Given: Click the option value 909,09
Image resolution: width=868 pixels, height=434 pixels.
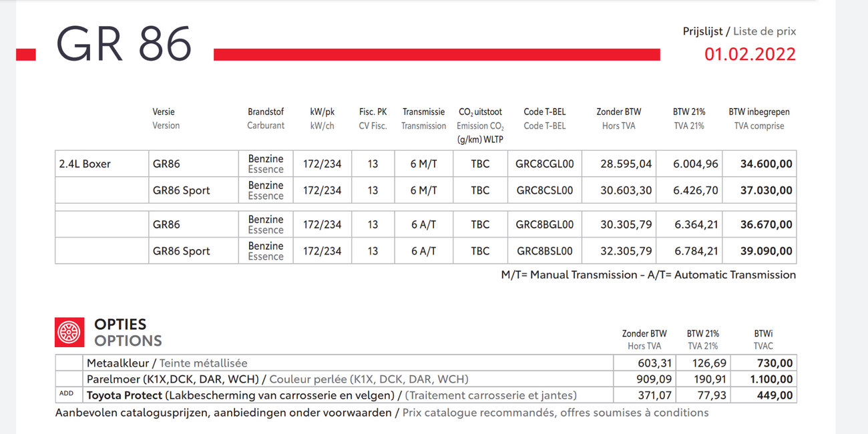Looking at the screenshot, I should click(x=654, y=379).
